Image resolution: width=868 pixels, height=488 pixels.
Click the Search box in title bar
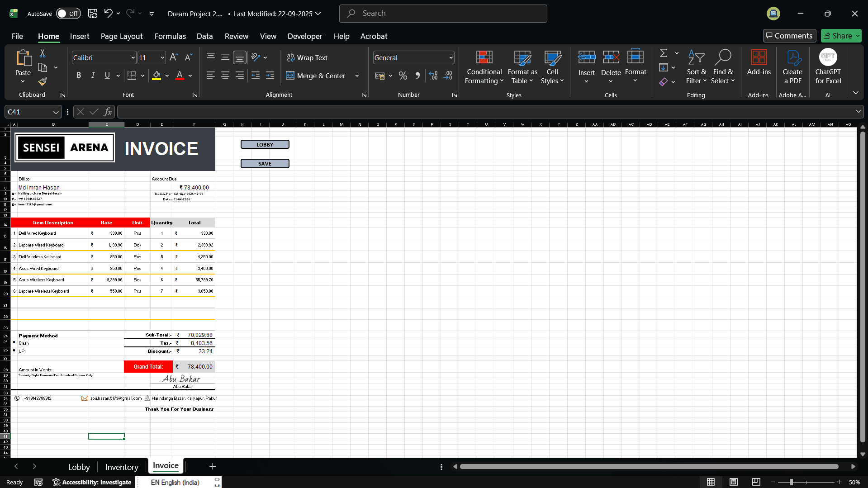tap(443, 14)
